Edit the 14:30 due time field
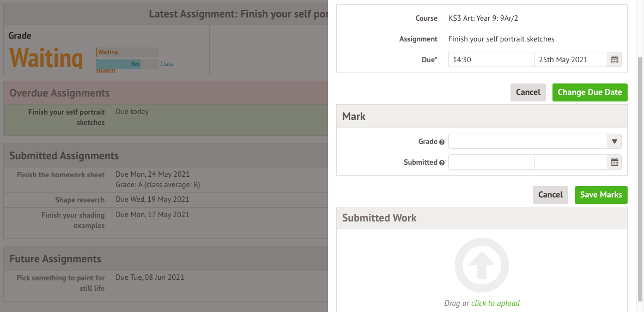Image resolution: width=644 pixels, height=312 pixels. 491,59
